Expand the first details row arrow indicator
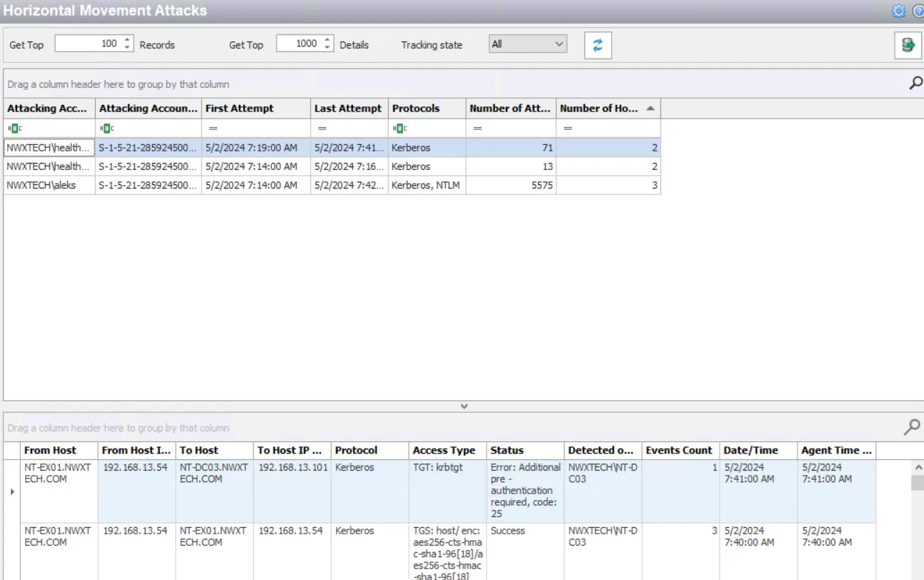This screenshot has width=924, height=580. pyautogui.click(x=11, y=491)
